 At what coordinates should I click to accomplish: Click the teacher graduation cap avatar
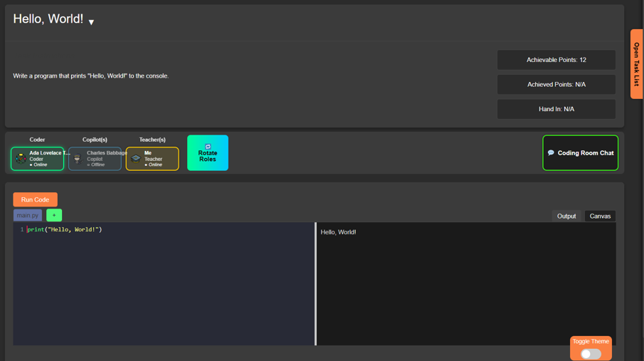point(136,159)
